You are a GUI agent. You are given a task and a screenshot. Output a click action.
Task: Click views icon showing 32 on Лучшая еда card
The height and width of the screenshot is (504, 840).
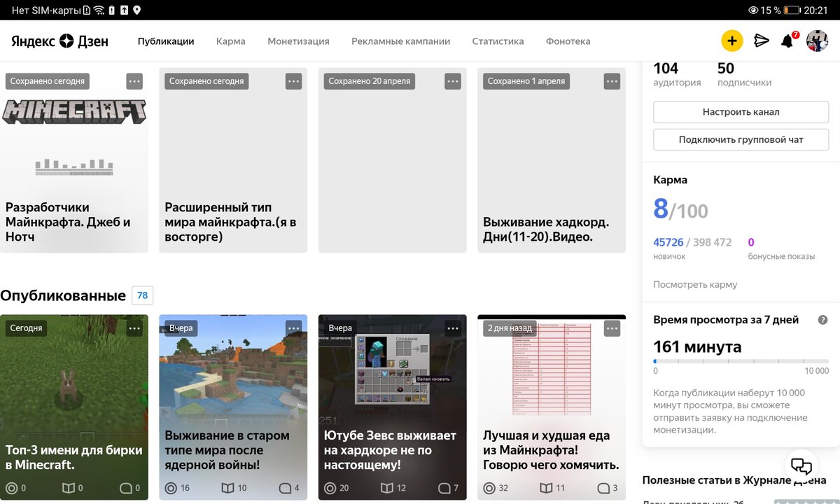pyautogui.click(x=489, y=488)
